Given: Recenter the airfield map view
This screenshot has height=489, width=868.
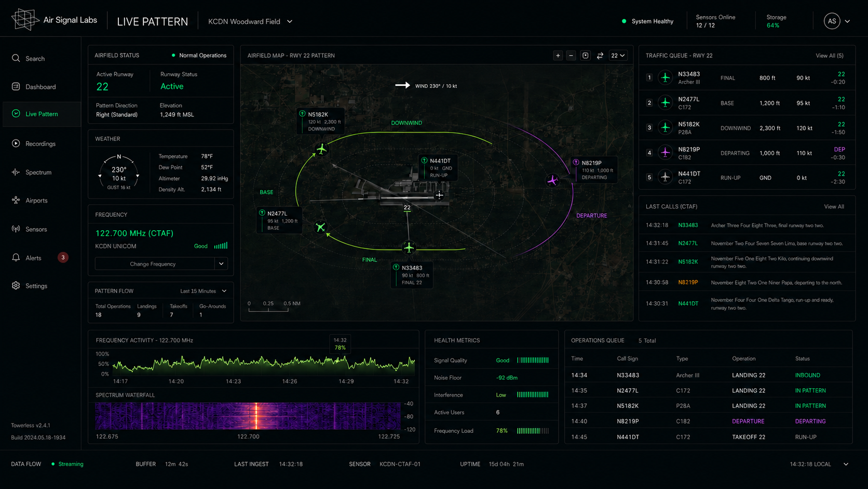Looking at the screenshot, I should click(586, 56).
